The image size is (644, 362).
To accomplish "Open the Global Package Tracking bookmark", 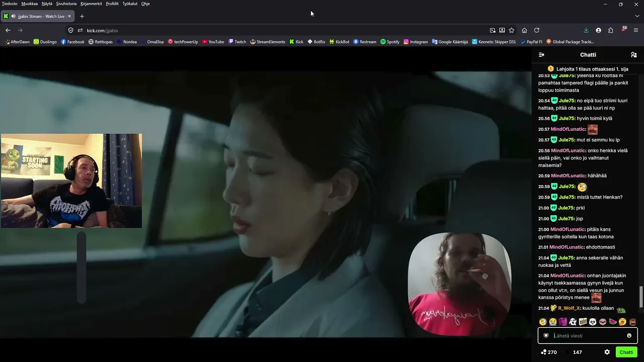I will coord(570,42).
